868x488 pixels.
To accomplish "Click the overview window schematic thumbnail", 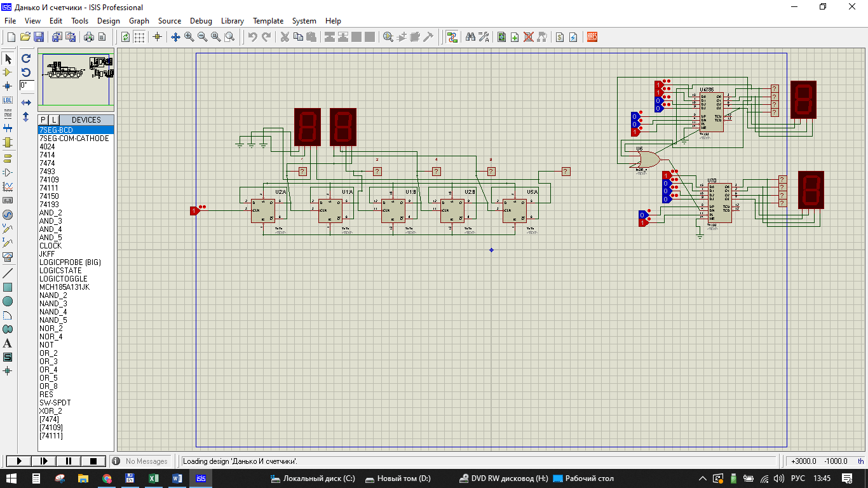I will coord(76,79).
